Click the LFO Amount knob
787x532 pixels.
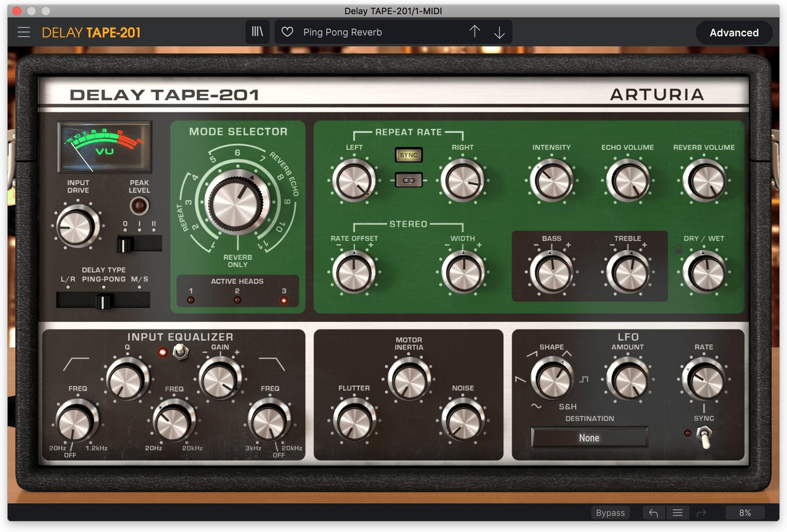628,379
